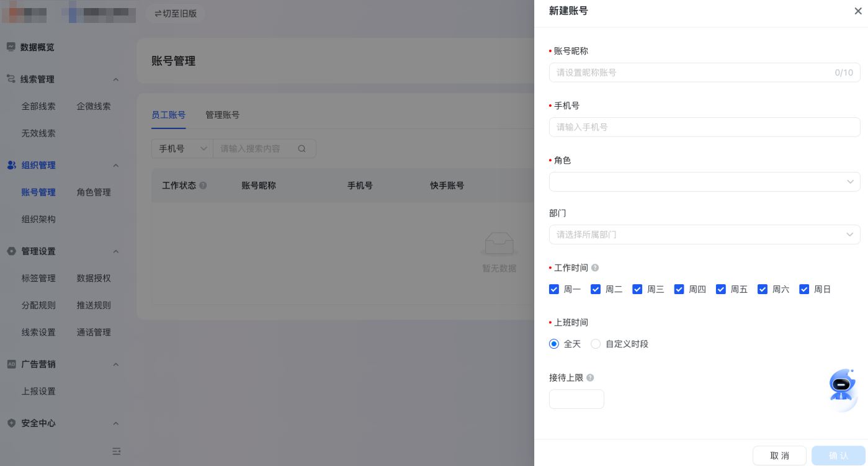Click the 组织管理 people icon
This screenshot has width=868, height=466.
coord(10,165)
